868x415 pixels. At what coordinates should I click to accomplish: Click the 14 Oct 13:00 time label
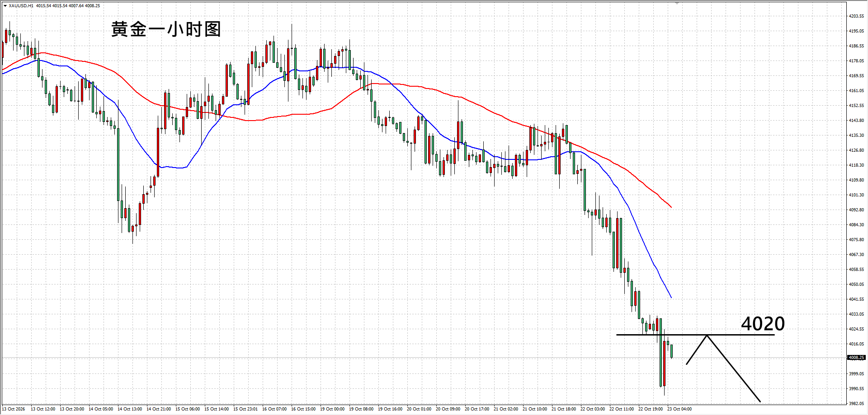click(x=130, y=409)
